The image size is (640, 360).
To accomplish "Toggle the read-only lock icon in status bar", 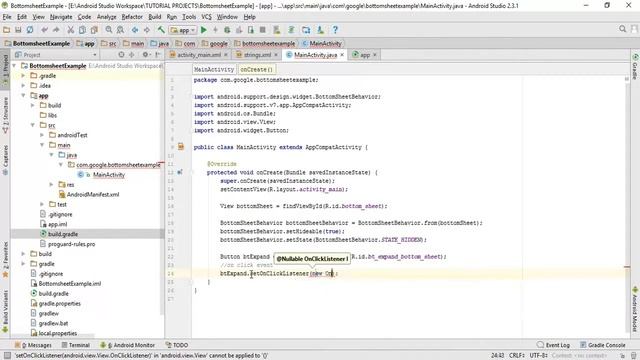I will pos(623,356).
